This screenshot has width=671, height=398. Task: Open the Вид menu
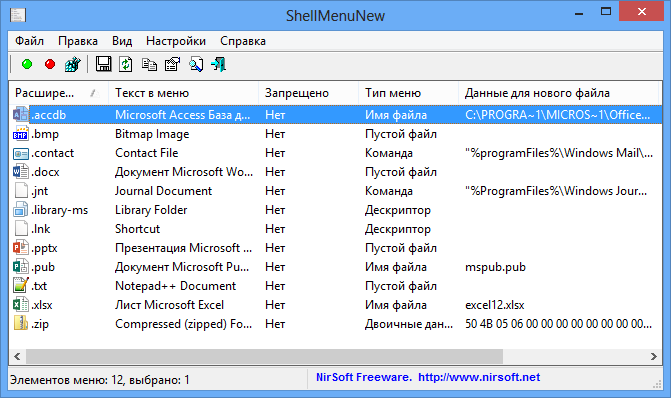click(122, 41)
